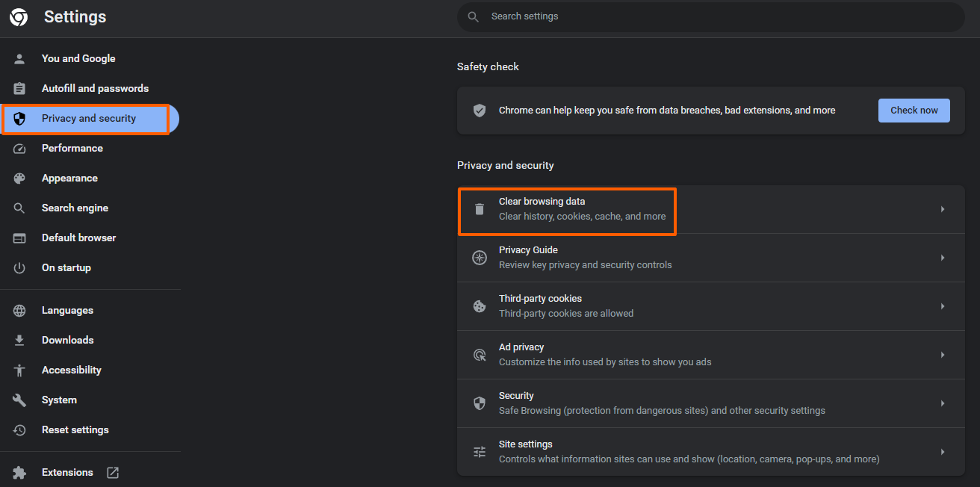Click the window icon beside Default browser

[x=19, y=238]
